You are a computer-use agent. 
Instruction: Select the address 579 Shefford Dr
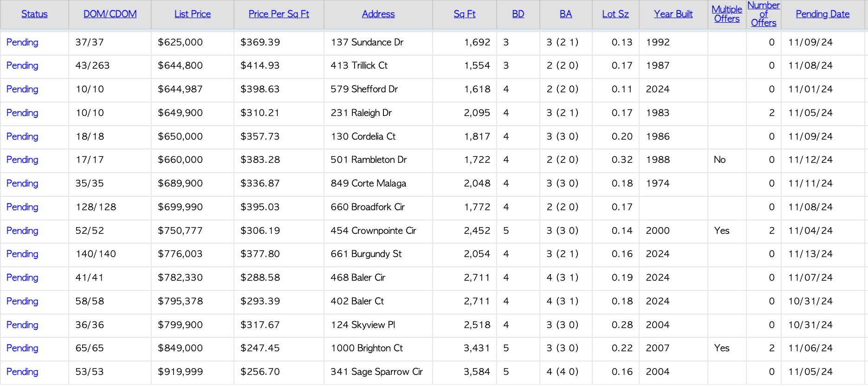pyautogui.click(x=364, y=89)
